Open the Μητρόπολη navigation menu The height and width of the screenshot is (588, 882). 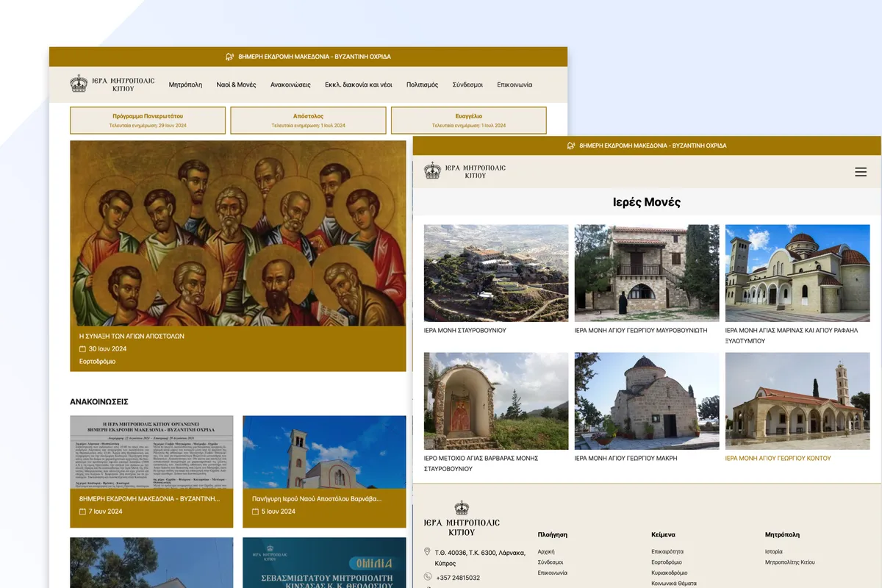coord(186,84)
